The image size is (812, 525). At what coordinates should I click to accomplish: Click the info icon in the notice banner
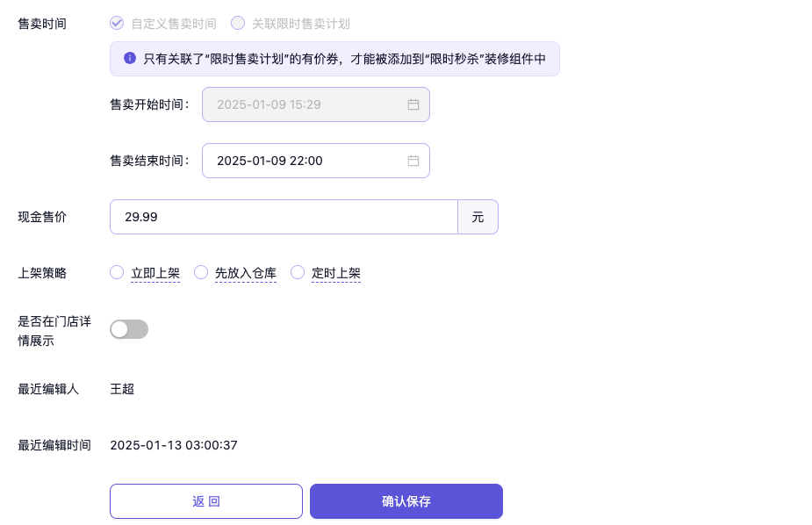tap(130, 59)
